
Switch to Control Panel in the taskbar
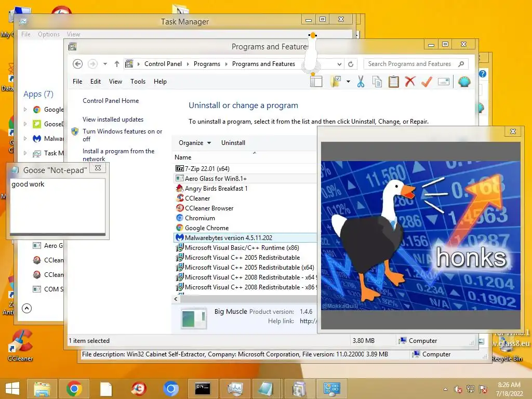coord(331,389)
